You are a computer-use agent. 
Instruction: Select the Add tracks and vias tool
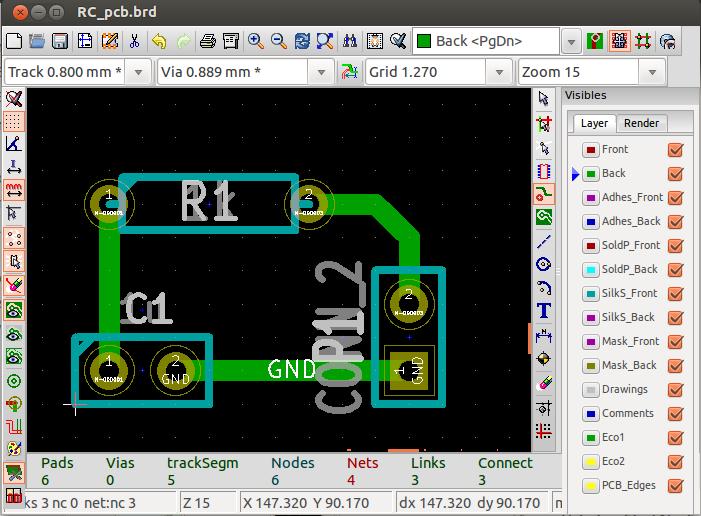click(x=544, y=193)
